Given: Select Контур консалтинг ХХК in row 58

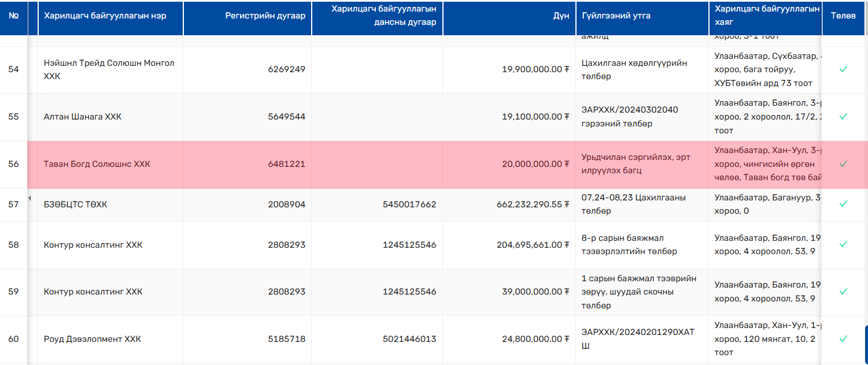Looking at the screenshot, I should (93, 245).
